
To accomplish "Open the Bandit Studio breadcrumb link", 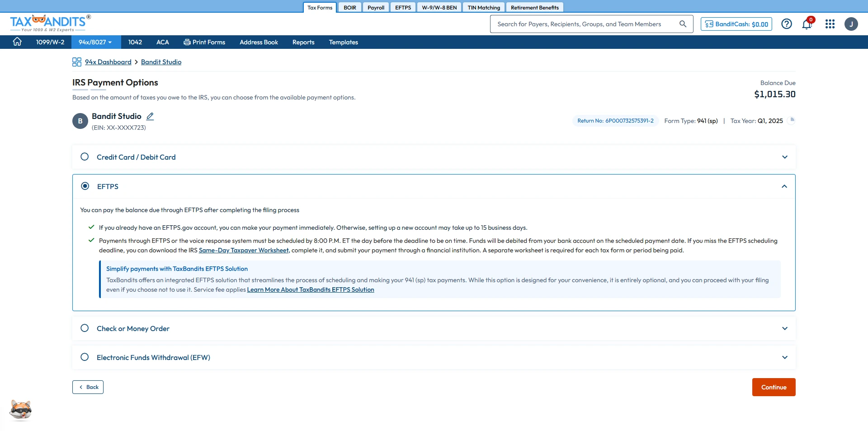I will coord(161,62).
